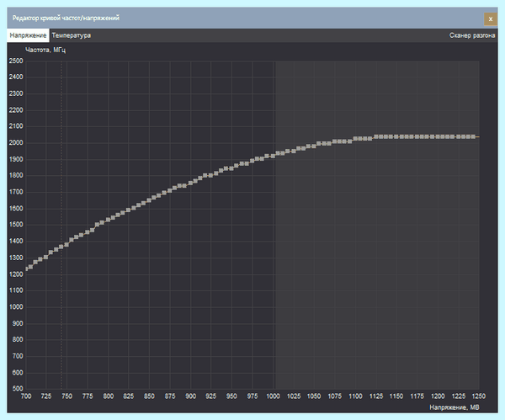
Task: Click the curve point at 1025 mV
Action: [294, 151]
